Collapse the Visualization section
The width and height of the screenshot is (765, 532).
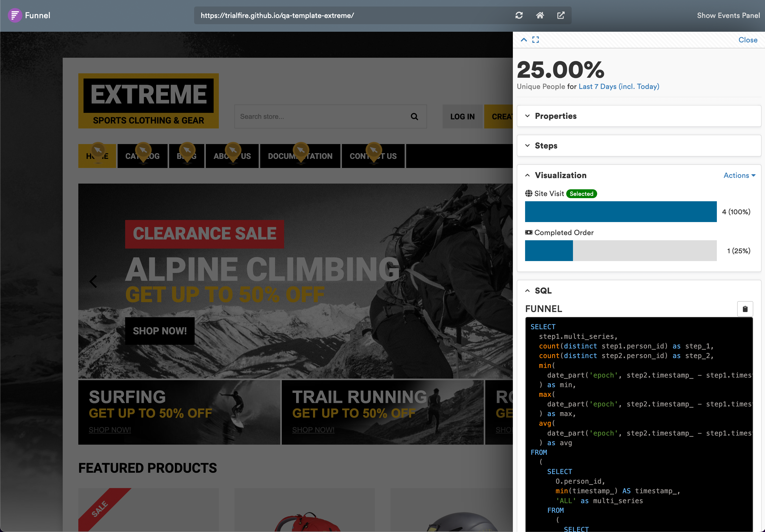tap(560, 175)
